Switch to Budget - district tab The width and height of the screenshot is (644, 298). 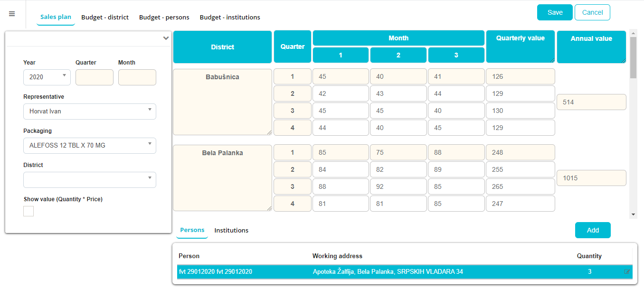pos(105,17)
